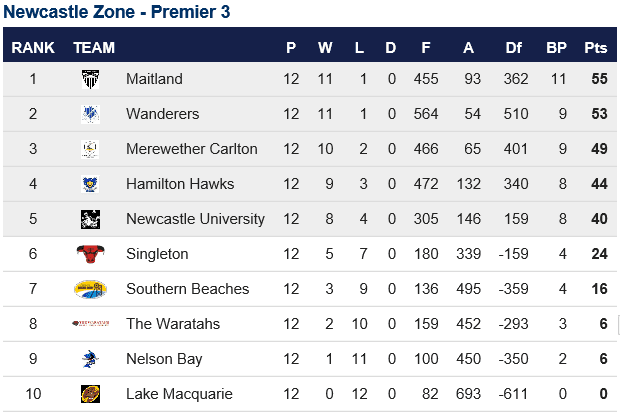Viewport: 620px width, 413px height.
Task: Open the Wanderers team link
Action: pyautogui.click(x=163, y=114)
